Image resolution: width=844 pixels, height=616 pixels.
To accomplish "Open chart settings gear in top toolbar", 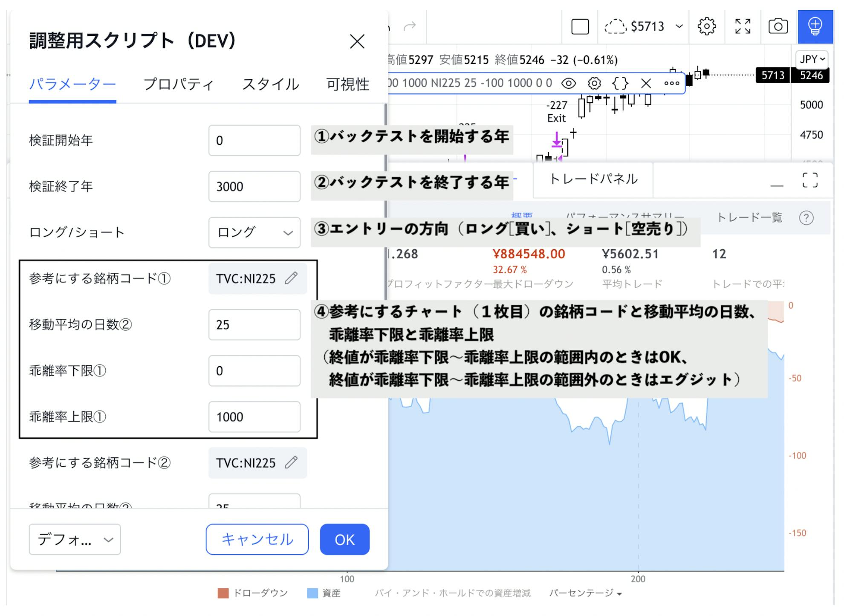I will coord(706,26).
